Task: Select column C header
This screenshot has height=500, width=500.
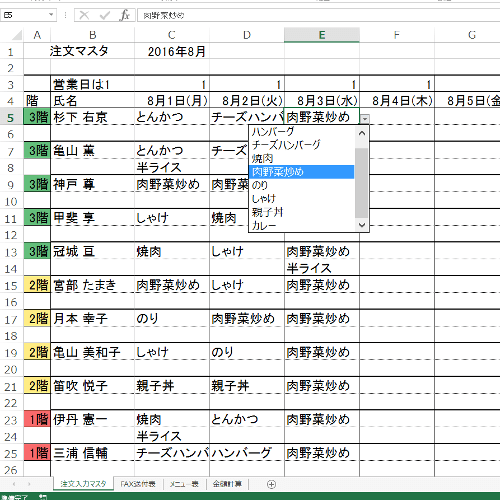Action: click(172, 35)
